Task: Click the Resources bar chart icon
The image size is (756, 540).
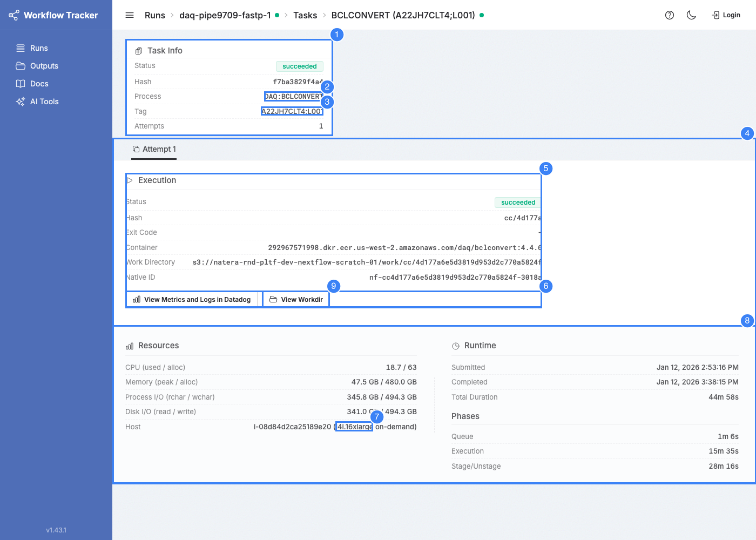Action: 130,346
